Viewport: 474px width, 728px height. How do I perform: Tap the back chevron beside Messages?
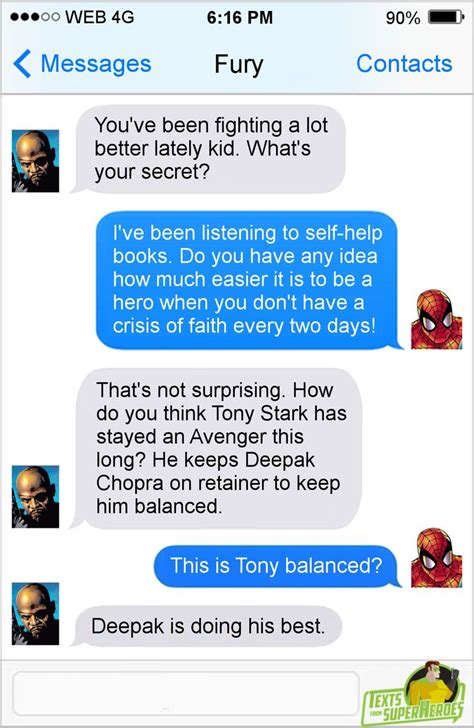tap(22, 64)
